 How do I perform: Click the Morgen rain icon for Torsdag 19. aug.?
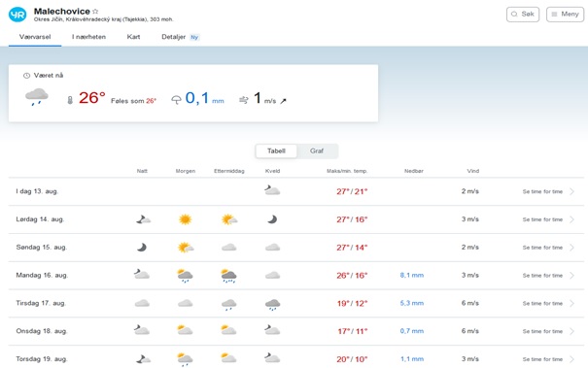(185, 359)
